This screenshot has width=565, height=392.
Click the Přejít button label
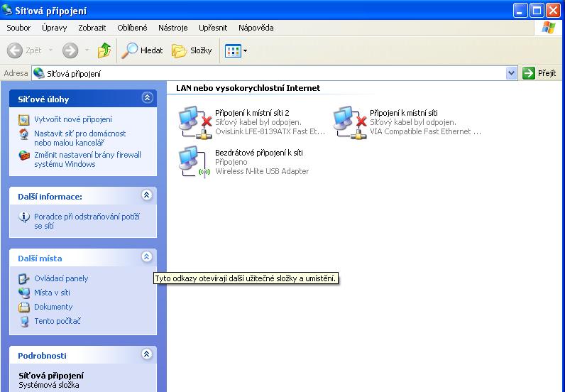547,73
